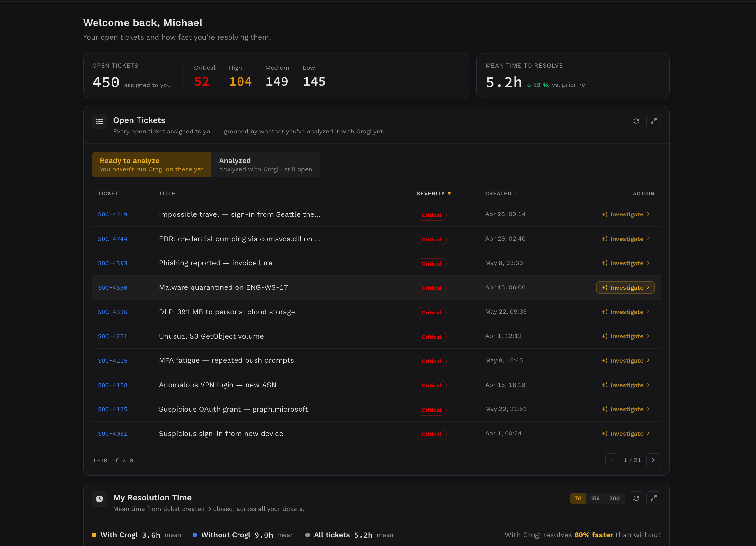
Task: Investigate the Suspicious OAuth grant ticket
Action: pyautogui.click(x=625, y=409)
